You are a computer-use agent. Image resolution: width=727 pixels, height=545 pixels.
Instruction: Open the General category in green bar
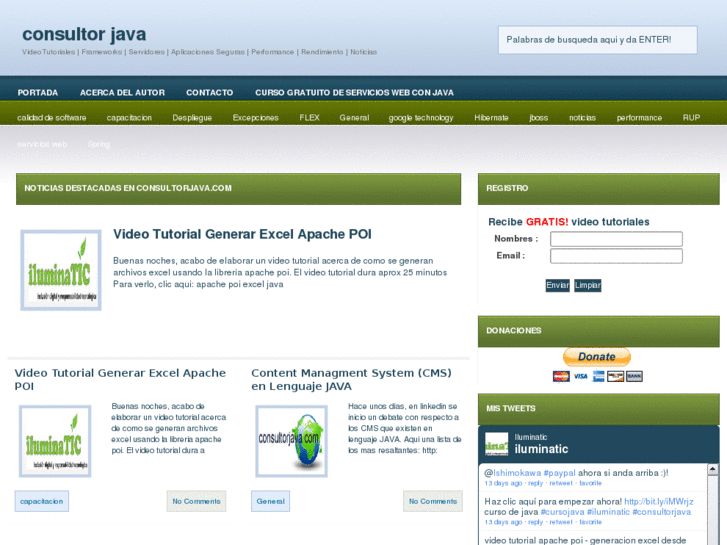pyautogui.click(x=354, y=118)
